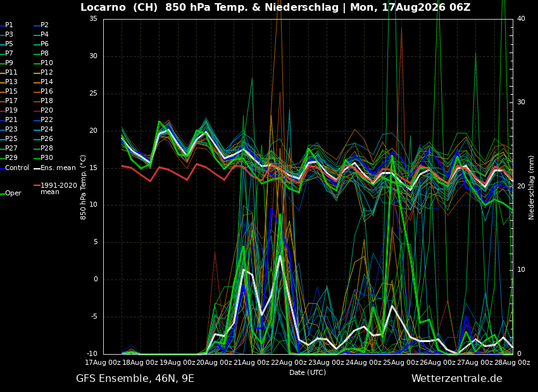The image size is (538, 392).
Task: Select the P18 legend entry
Action: [43, 101]
